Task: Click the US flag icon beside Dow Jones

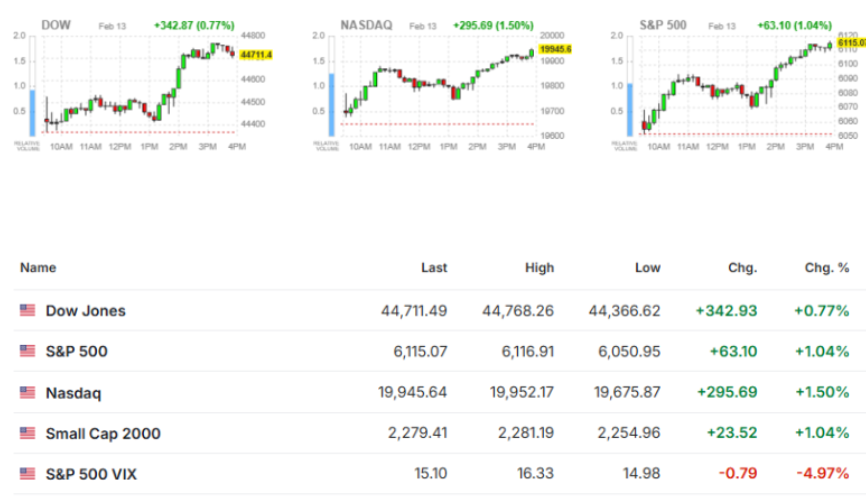Action: click(x=27, y=310)
